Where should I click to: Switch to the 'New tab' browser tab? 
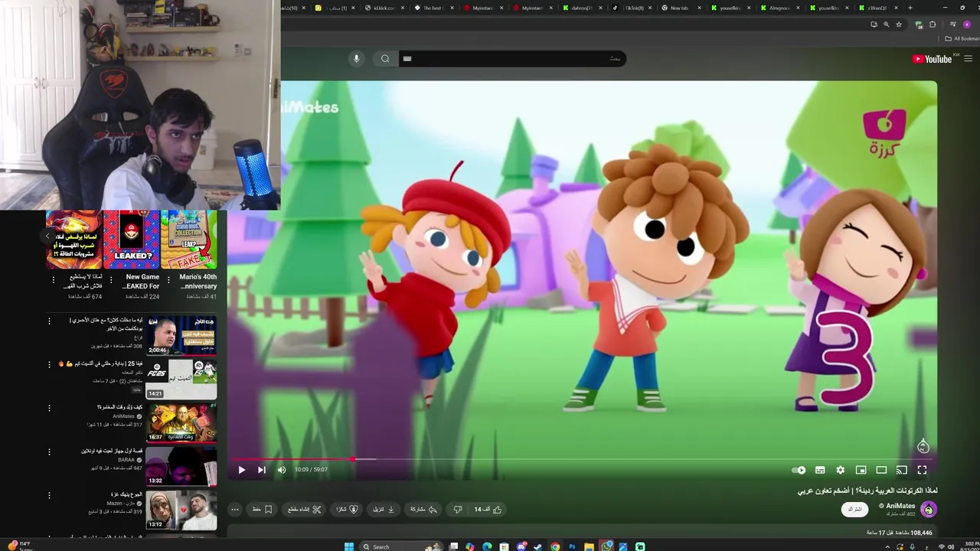pyautogui.click(x=678, y=8)
